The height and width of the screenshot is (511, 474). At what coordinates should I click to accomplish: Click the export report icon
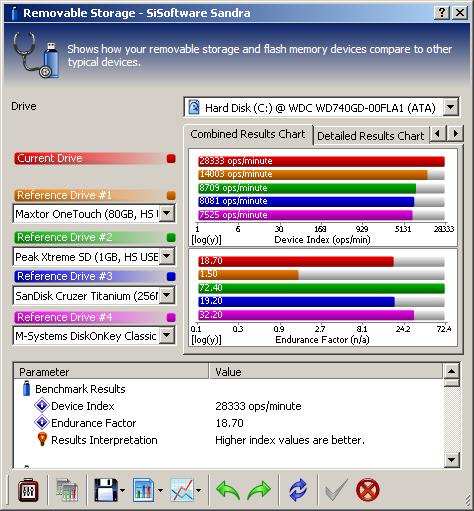(67, 490)
